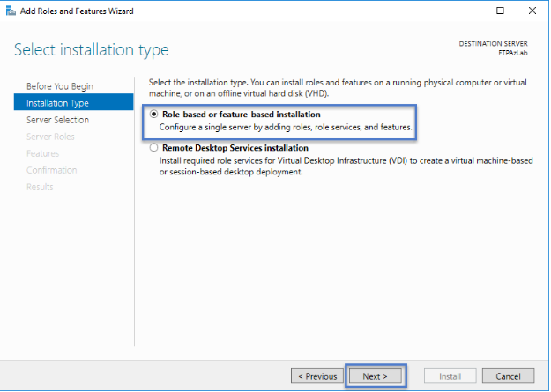This screenshot has width=551, height=392.
Task: Close the wizard window
Action: click(532, 11)
